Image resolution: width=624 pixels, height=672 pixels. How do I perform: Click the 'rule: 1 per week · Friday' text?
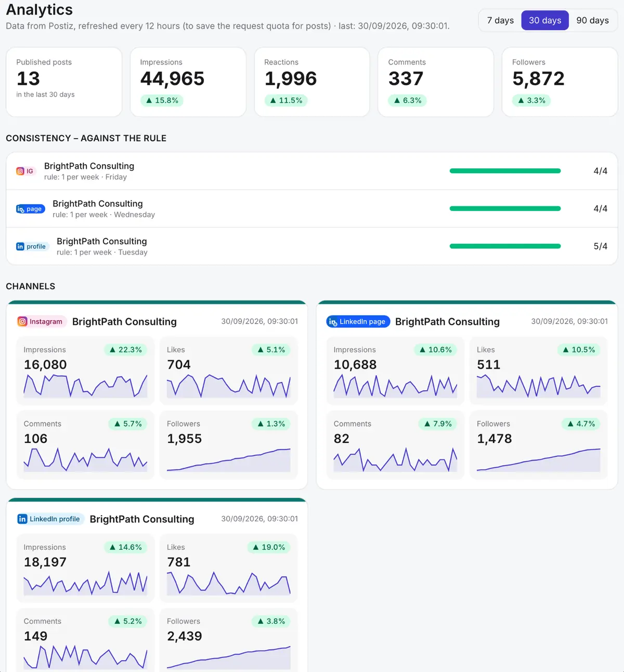tap(85, 177)
